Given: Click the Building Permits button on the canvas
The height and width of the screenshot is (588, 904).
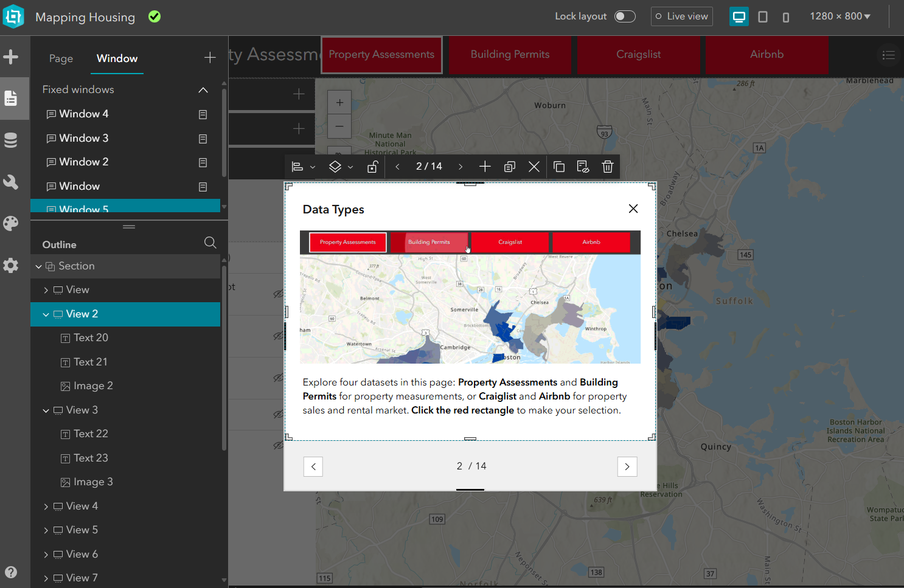Looking at the screenshot, I should (510, 55).
